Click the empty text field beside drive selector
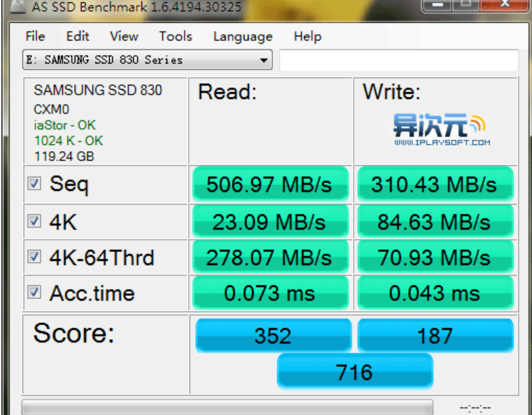The image size is (532, 415). 398,61
